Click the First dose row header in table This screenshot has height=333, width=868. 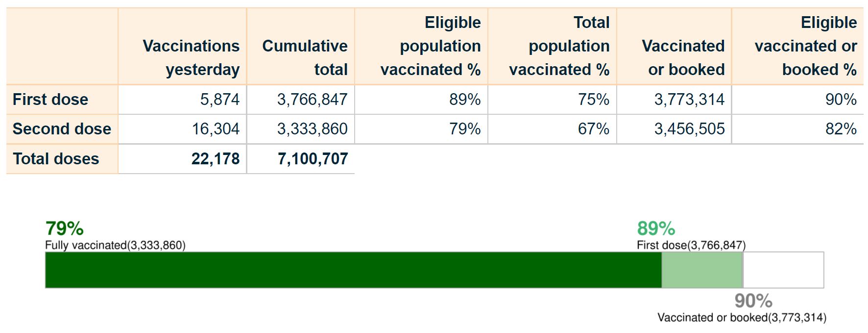pyautogui.click(x=50, y=100)
